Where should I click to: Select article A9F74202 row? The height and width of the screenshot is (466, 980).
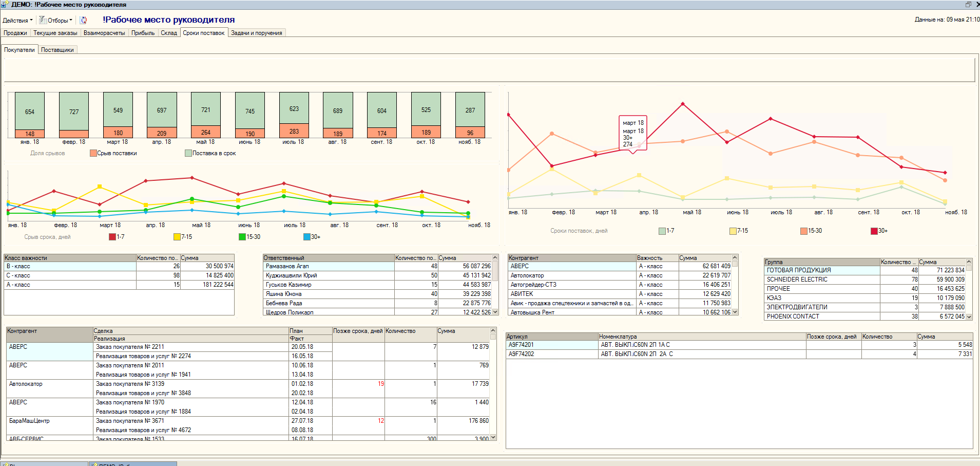[521, 354]
